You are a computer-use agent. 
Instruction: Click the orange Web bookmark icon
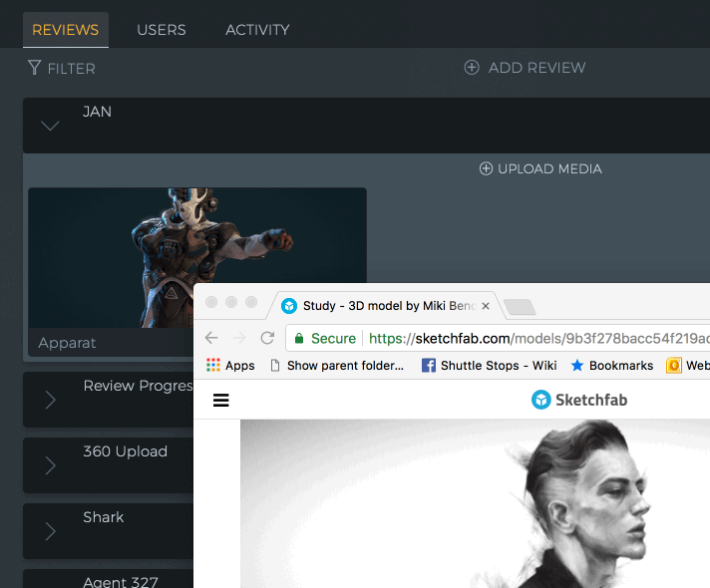[x=674, y=366]
